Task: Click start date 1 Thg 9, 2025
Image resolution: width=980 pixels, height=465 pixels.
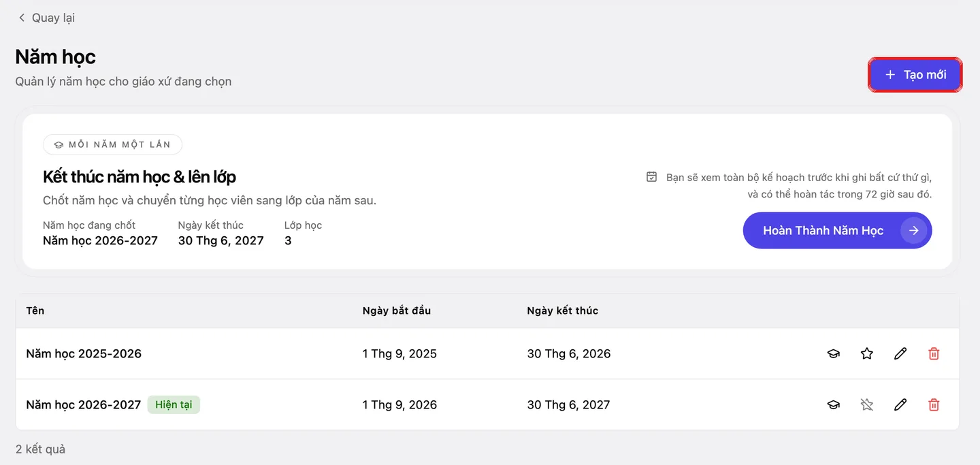Action: (399, 353)
